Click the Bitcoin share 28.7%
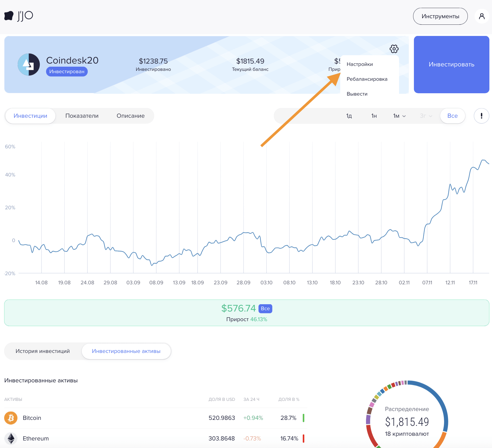Screen dimensions: 492x448 point(288,418)
